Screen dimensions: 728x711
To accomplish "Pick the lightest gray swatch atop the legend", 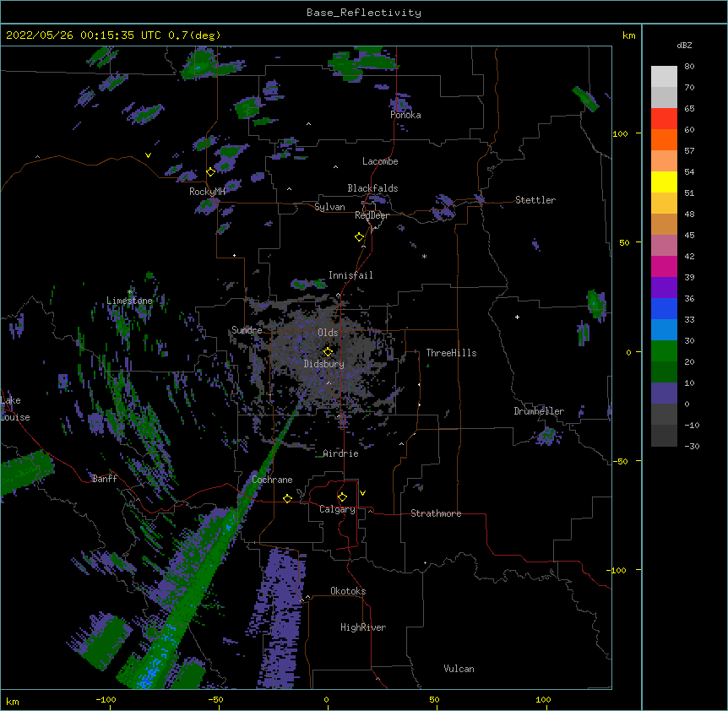I will click(664, 77).
